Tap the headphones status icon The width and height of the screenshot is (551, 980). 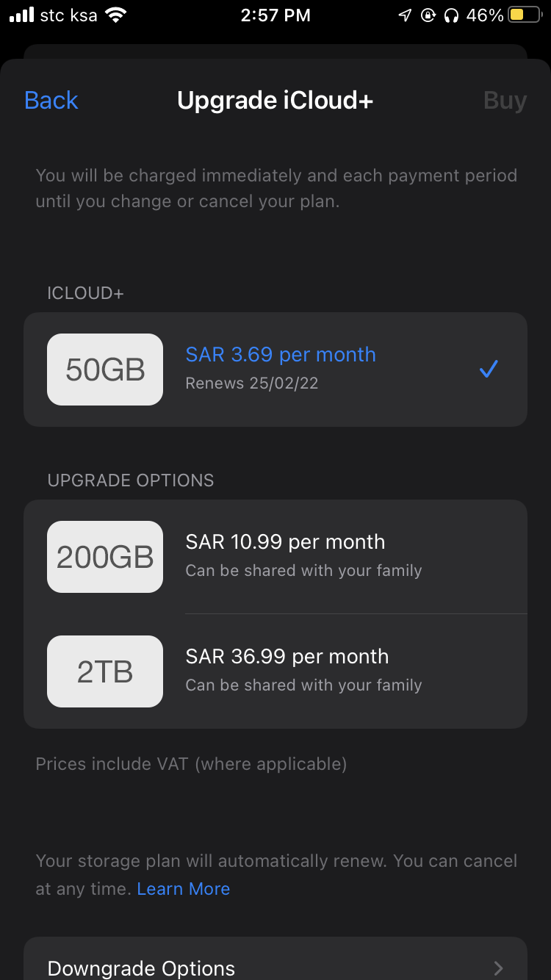pyautogui.click(x=451, y=15)
